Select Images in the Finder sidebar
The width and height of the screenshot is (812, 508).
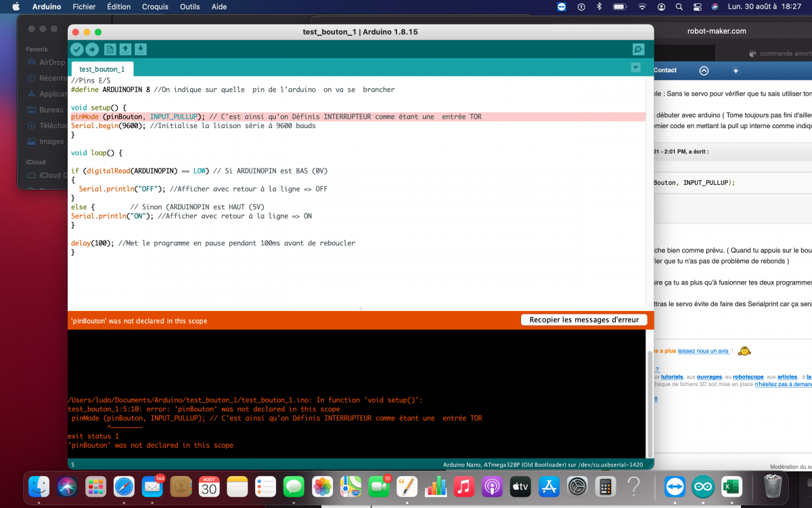(x=46, y=142)
